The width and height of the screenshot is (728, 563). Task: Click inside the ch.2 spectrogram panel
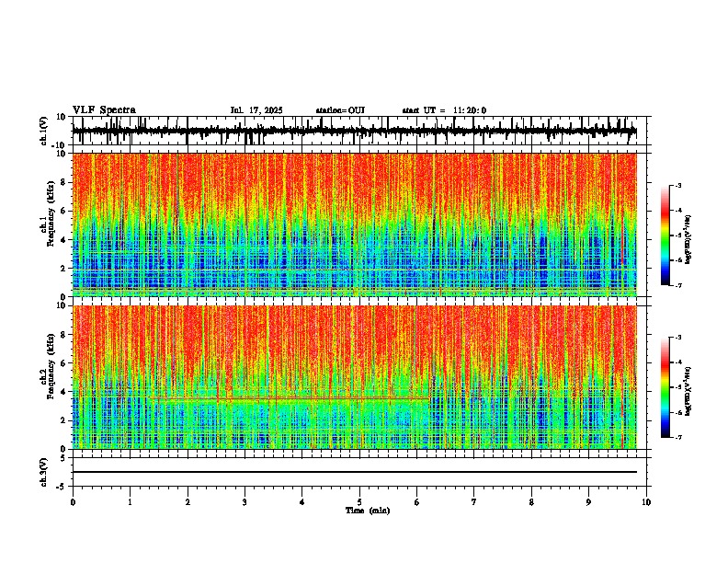(354, 377)
